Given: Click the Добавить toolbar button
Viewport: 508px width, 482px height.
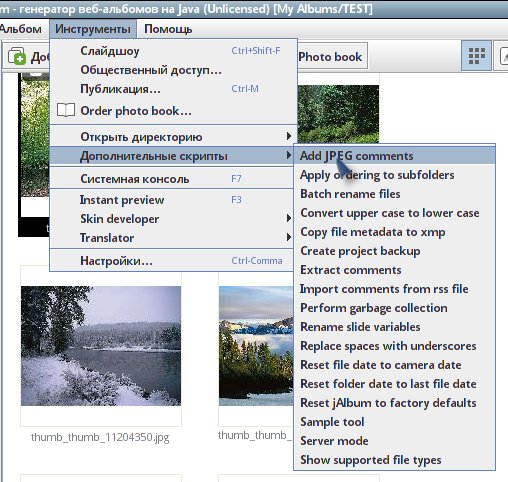Looking at the screenshot, I should [27, 56].
